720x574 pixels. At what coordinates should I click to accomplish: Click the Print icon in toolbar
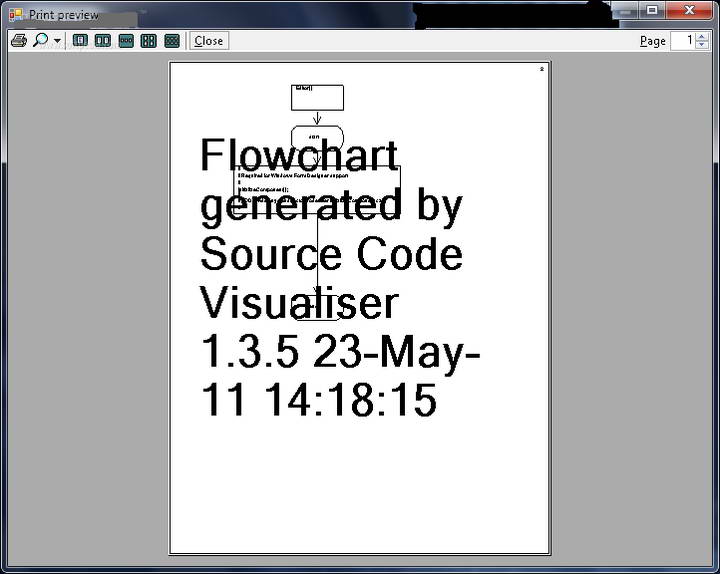19,40
